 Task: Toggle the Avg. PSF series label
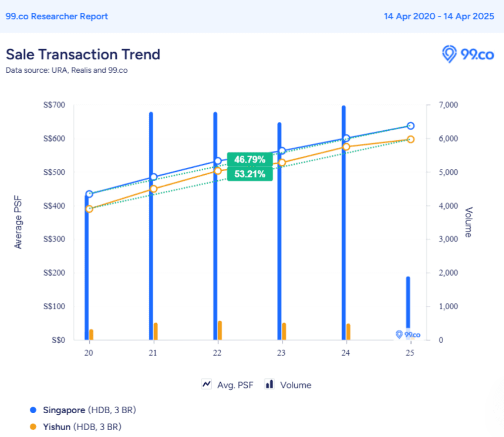click(x=235, y=385)
